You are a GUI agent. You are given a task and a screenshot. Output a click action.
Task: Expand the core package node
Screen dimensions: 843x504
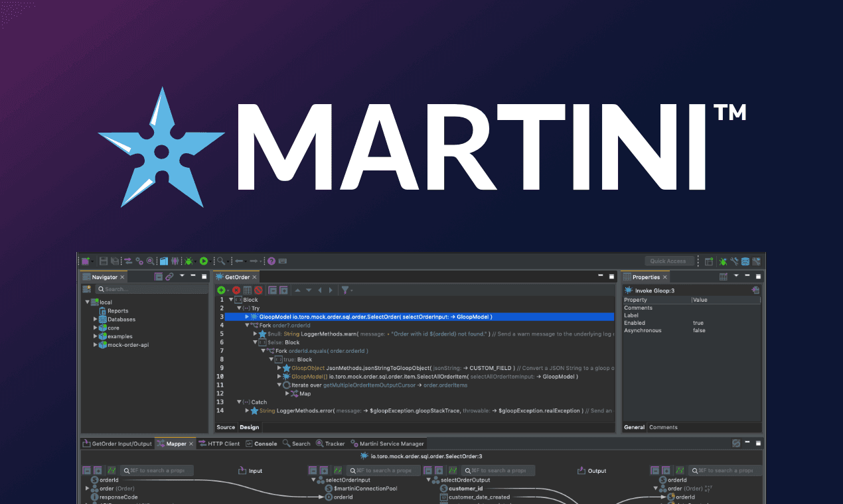[x=95, y=328]
